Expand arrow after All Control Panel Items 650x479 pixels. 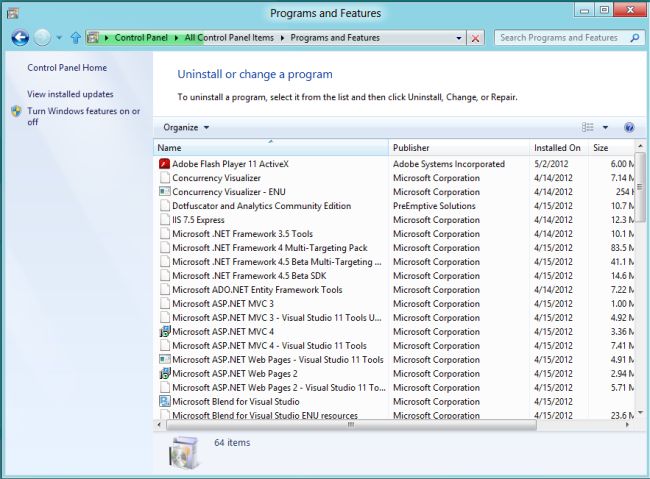[282, 38]
